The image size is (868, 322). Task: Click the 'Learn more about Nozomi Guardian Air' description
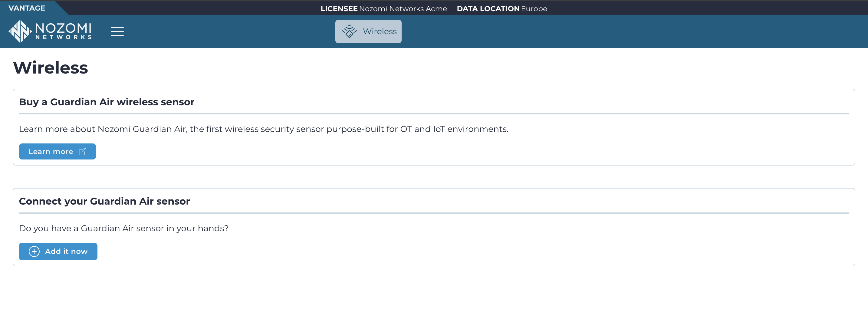pyautogui.click(x=264, y=129)
